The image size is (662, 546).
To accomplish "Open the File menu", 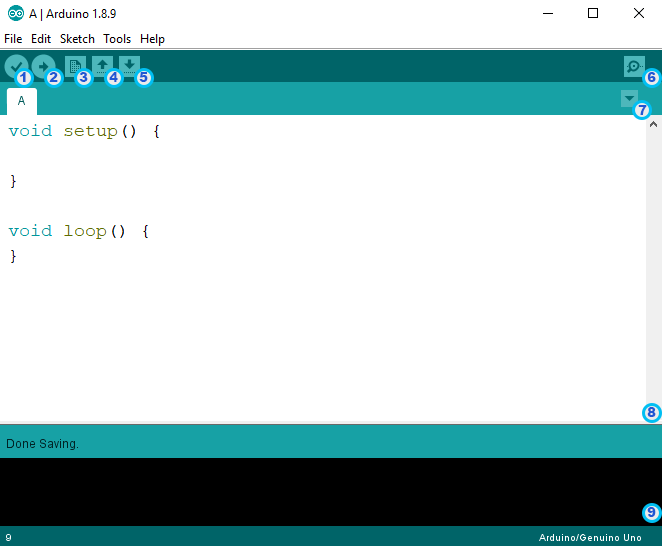I will tap(13, 39).
